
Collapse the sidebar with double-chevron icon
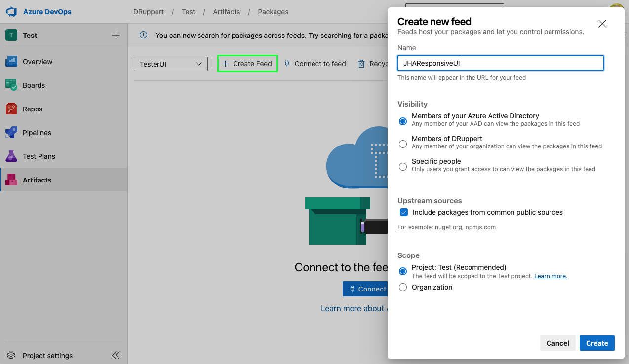pos(116,355)
